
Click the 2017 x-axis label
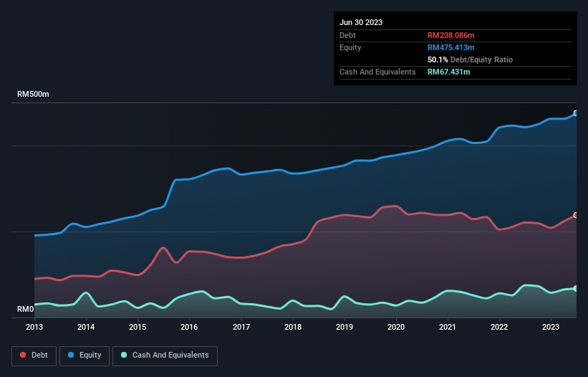[241, 327]
